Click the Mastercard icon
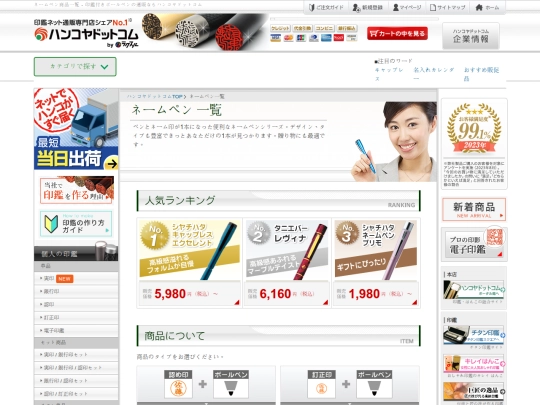 coord(288,38)
